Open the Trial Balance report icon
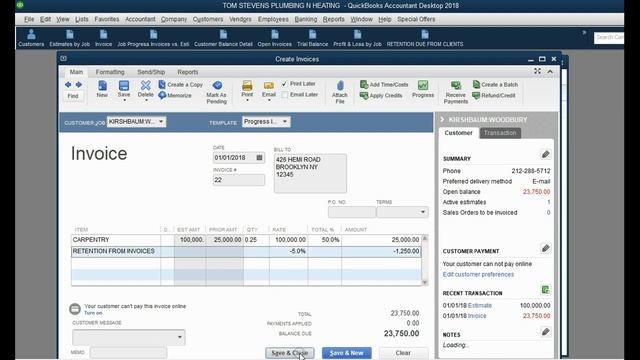The width and height of the screenshot is (640, 360). pyautogui.click(x=312, y=38)
